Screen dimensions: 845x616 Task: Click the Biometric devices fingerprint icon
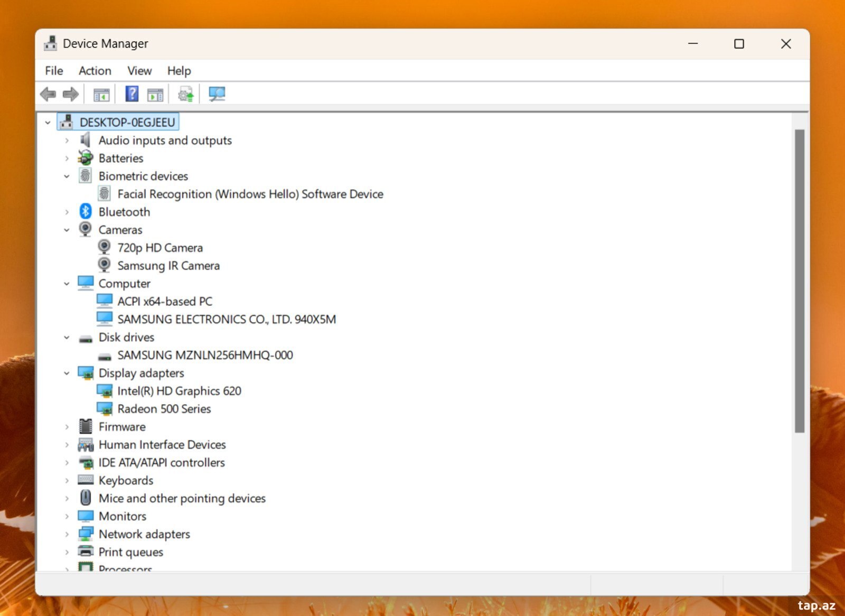(x=85, y=176)
